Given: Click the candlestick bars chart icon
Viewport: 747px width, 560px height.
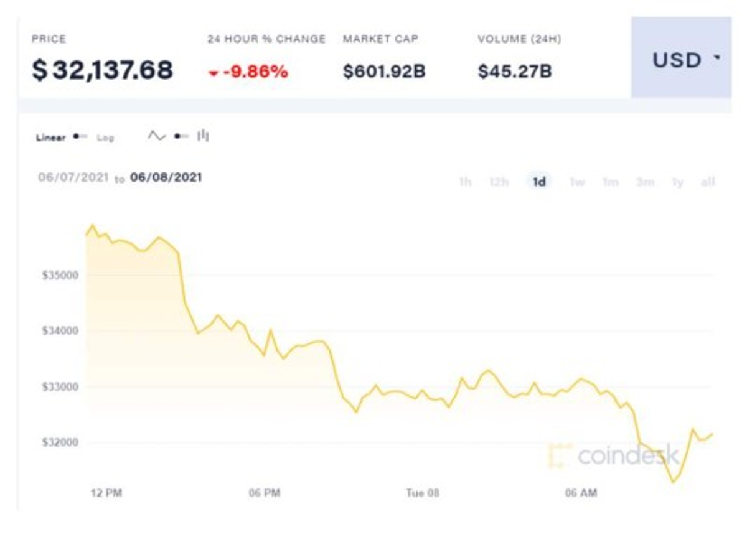Looking at the screenshot, I should pos(203,136).
